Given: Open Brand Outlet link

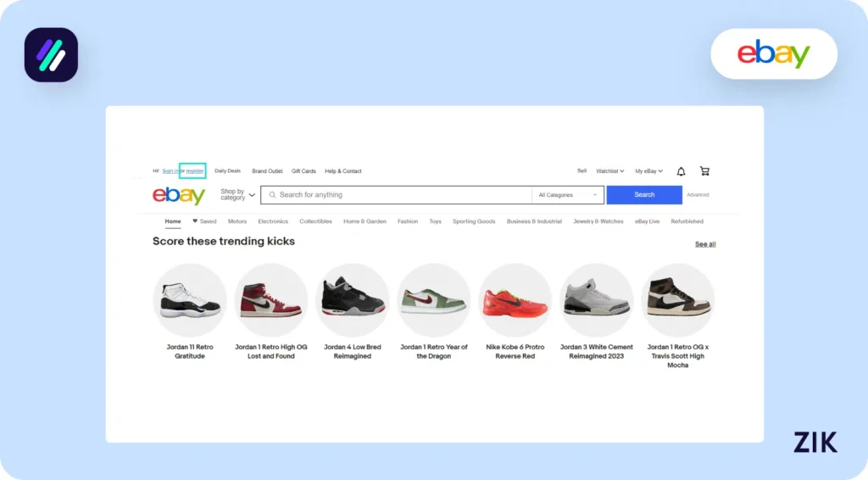Looking at the screenshot, I should [267, 171].
